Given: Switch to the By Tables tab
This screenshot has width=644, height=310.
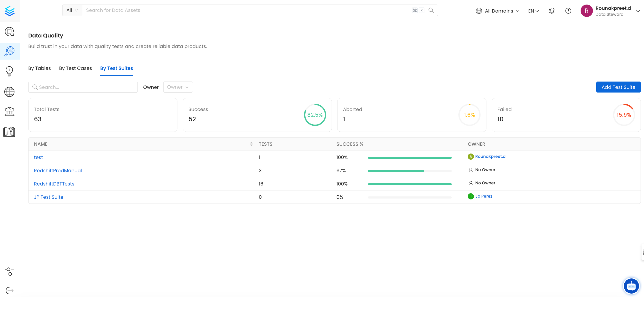Looking at the screenshot, I should (x=39, y=68).
